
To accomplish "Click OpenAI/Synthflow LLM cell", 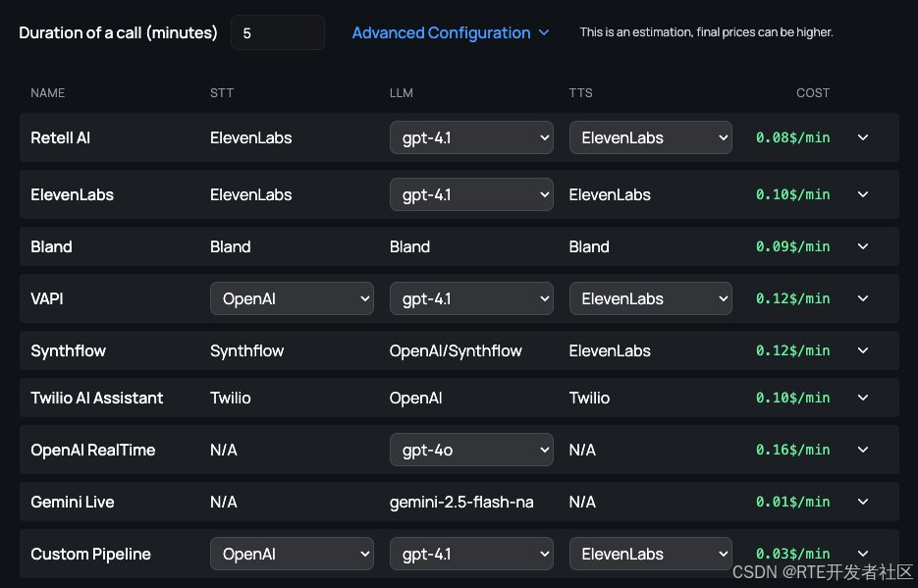I will pos(456,350).
